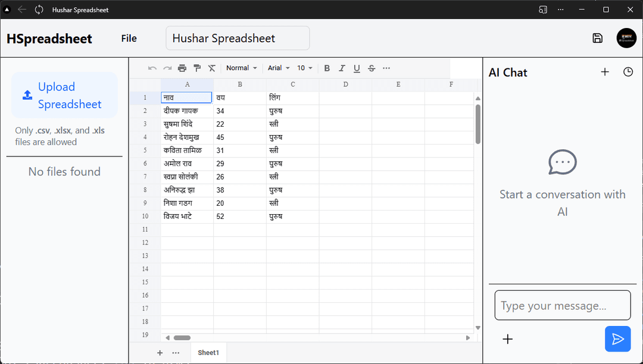643x364 pixels.
Task: Send message with the blue arrow button
Action: click(x=617, y=339)
